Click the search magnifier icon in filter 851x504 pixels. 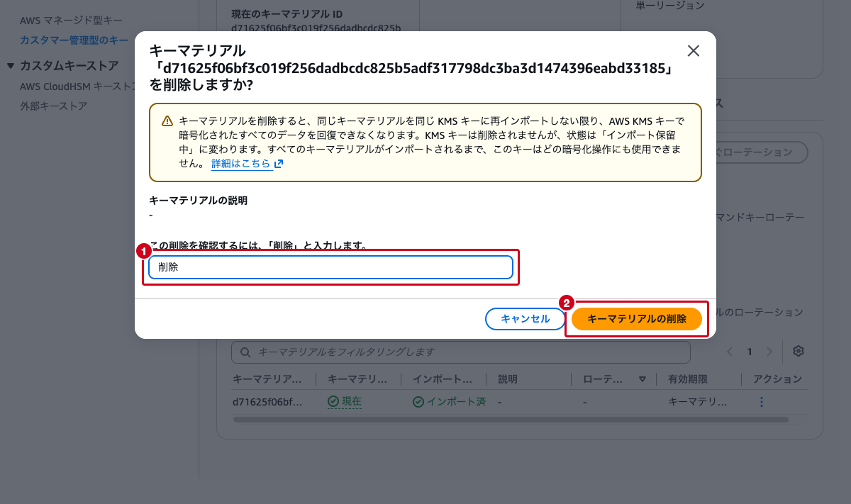pos(245,352)
